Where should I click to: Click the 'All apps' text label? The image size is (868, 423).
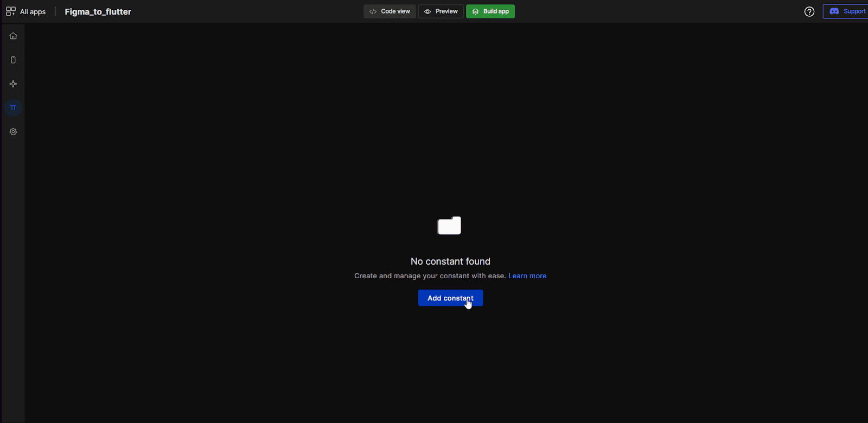pyautogui.click(x=33, y=11)
